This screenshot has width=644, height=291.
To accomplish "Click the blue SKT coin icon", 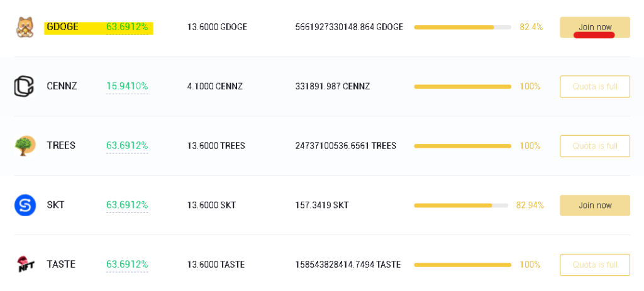I will pos(25,206).
